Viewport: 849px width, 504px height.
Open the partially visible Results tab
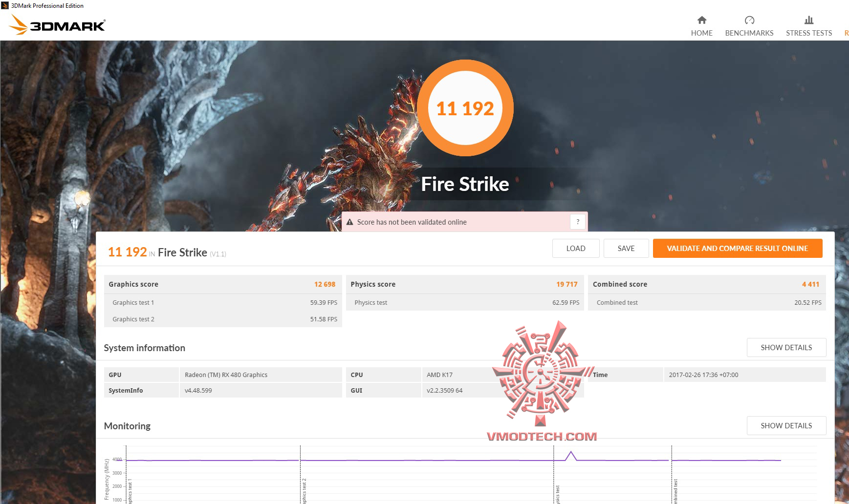click(x=846, y=33)
